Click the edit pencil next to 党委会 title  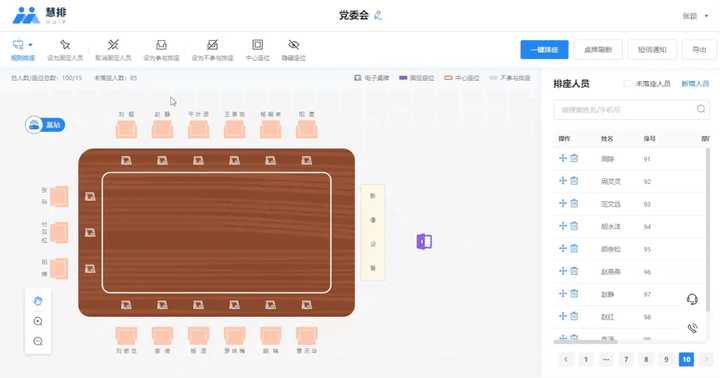click(378, 15)
